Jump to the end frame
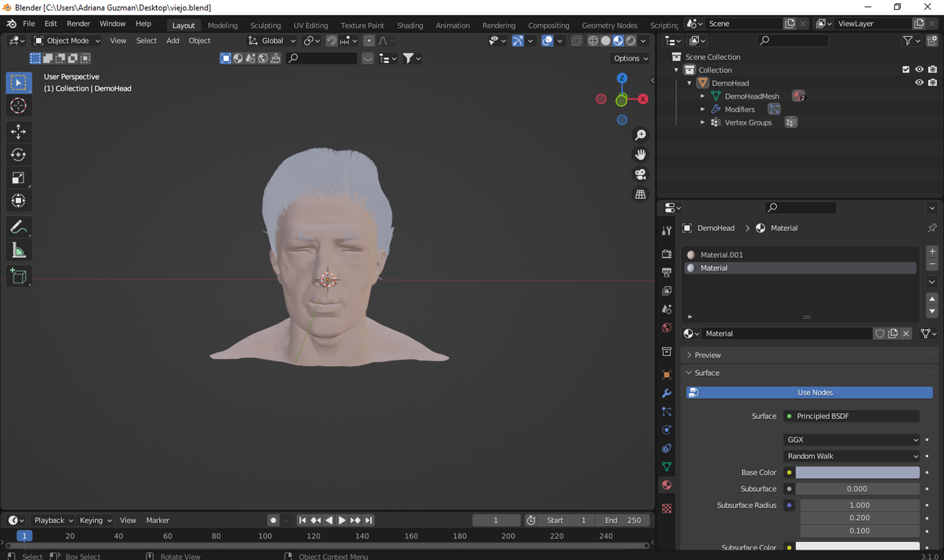 point(369,520)
